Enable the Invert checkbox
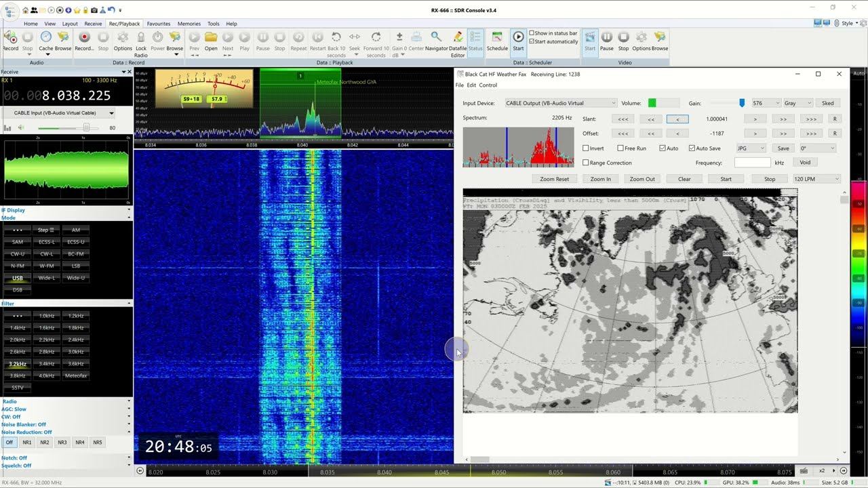This screenshot has width=868, height=488. coord(586,148)
